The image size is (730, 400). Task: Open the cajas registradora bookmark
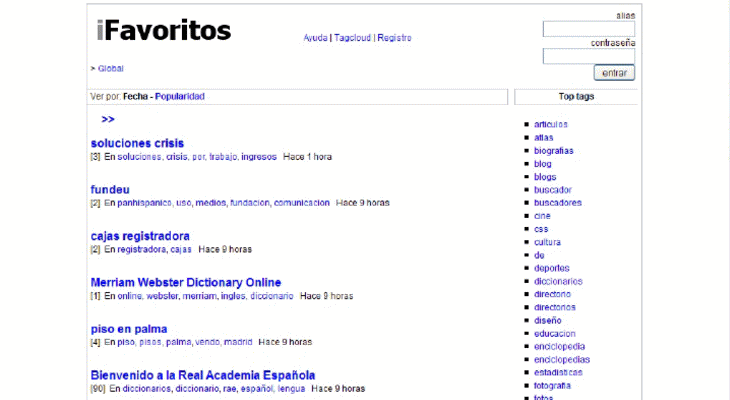point(140,236)
